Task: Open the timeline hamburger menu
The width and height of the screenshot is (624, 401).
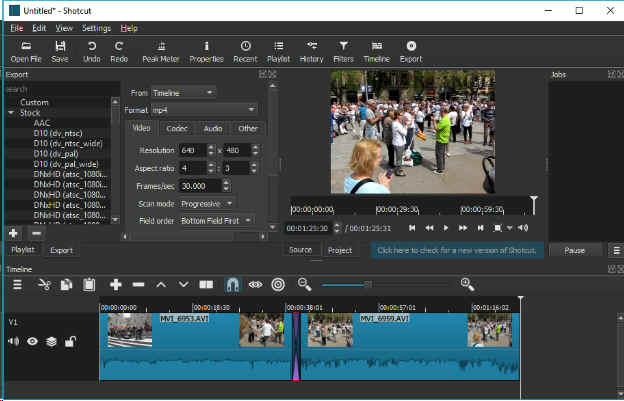Action: (x=17, y=285)
